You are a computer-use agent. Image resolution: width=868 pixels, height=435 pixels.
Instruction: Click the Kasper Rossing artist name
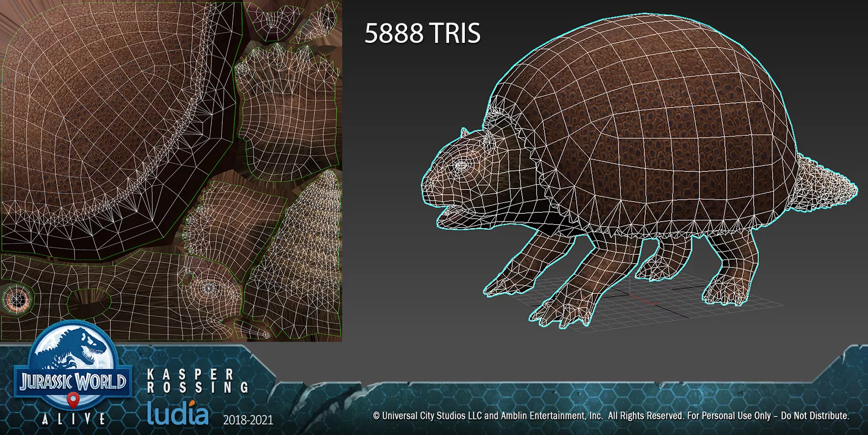(197, 381)
